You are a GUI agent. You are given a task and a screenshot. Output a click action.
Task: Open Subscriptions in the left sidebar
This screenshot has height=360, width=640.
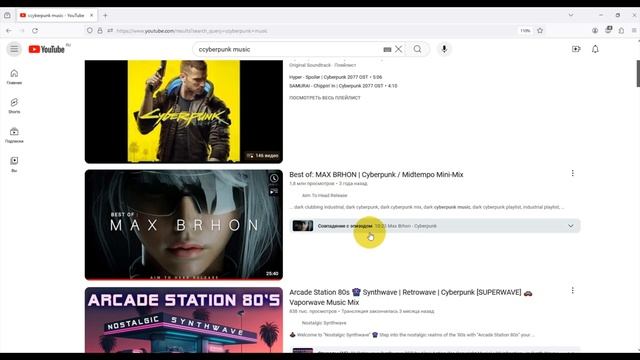[14, 135]
